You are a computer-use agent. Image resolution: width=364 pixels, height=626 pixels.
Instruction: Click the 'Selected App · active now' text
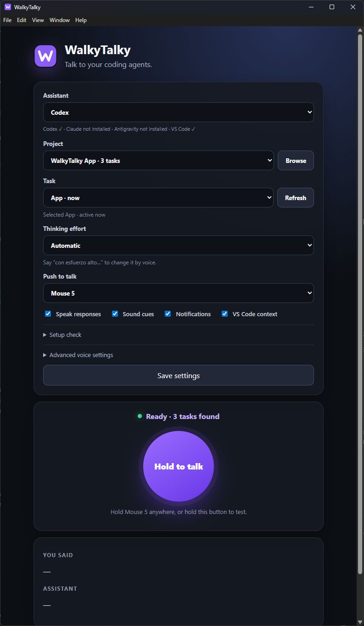(74, 215)
